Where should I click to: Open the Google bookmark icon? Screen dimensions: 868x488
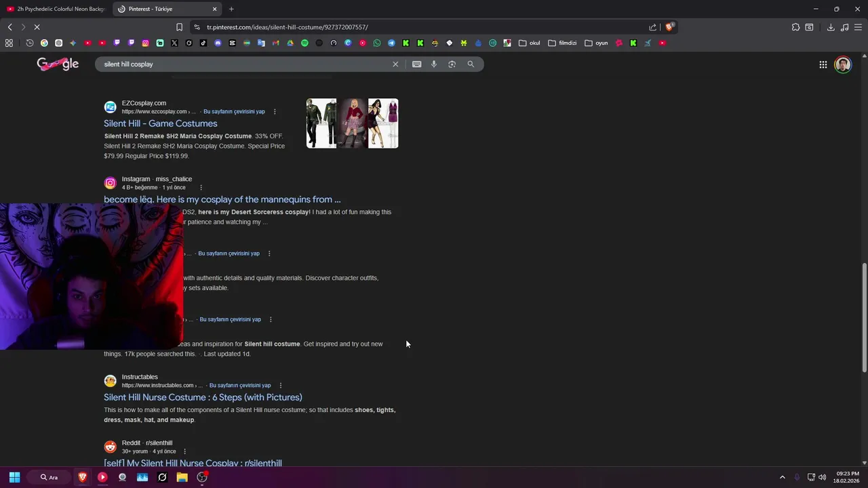pos(44,43)
